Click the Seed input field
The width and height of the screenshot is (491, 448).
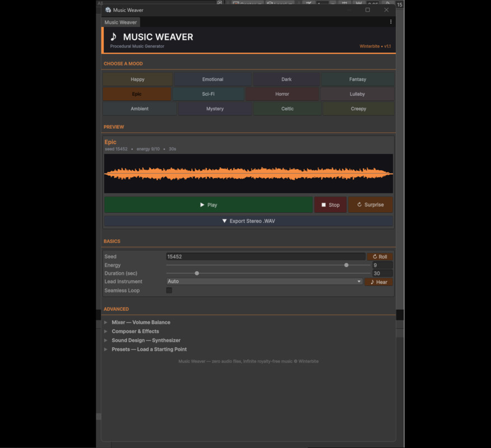pyautogui.click(x=265, y=256)
